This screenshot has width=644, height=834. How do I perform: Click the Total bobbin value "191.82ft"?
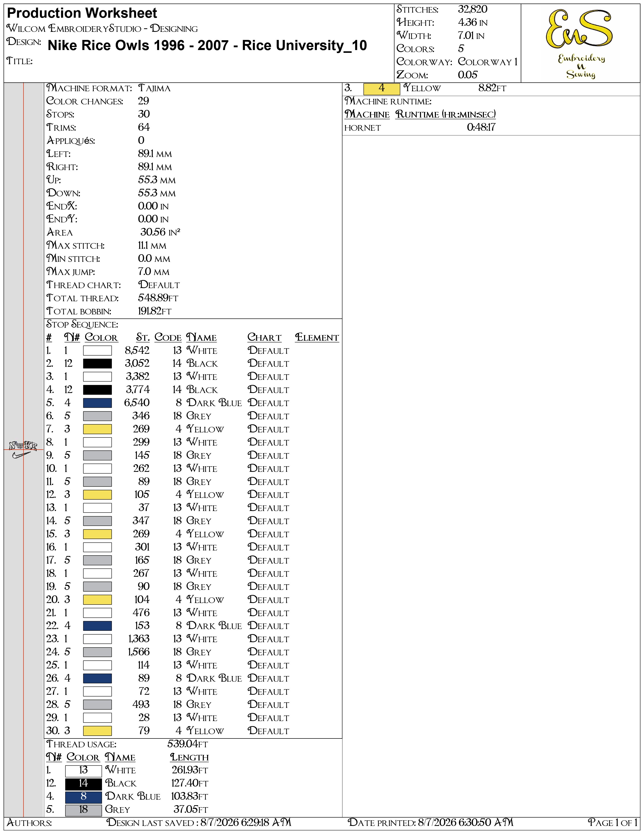tap(155, 311)
